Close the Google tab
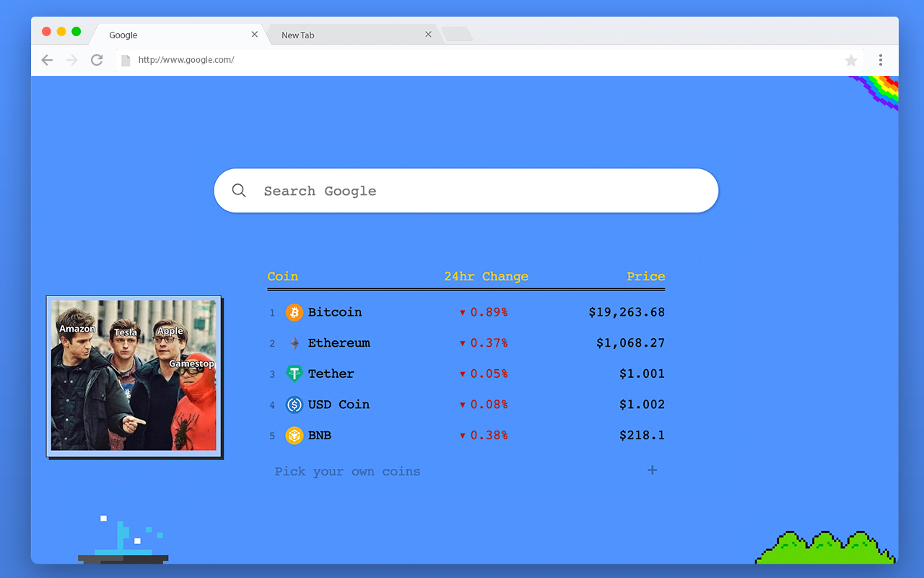This screenshot has width=924, height=578. [254, 35]
